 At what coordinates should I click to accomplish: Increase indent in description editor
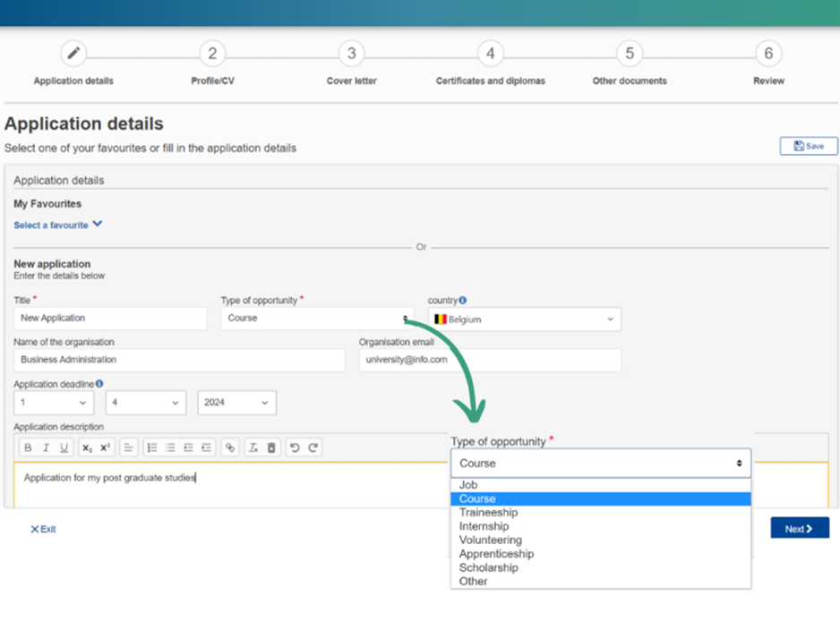coord(206,447)
